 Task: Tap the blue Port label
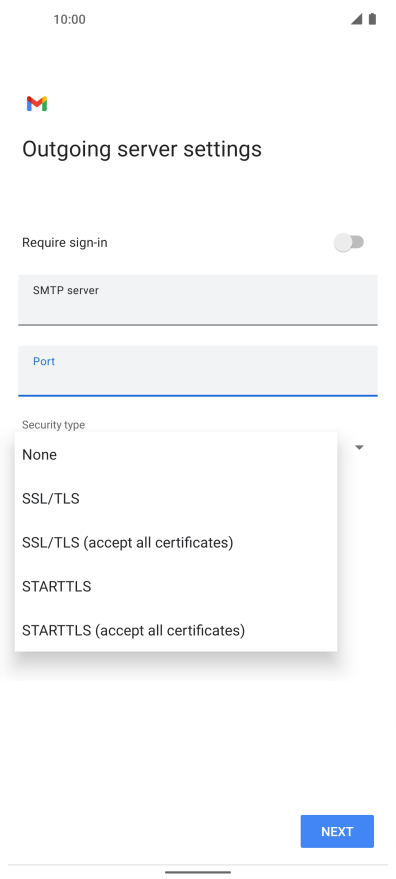(44, 362)
